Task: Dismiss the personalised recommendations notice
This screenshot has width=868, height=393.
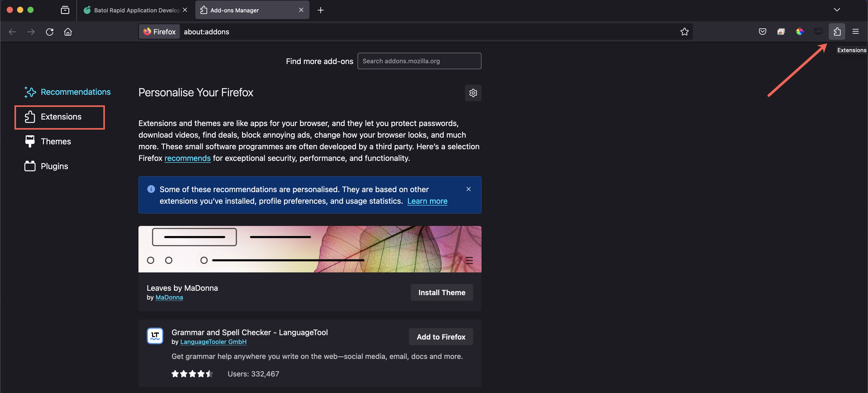Action: [x=468, y=189]
